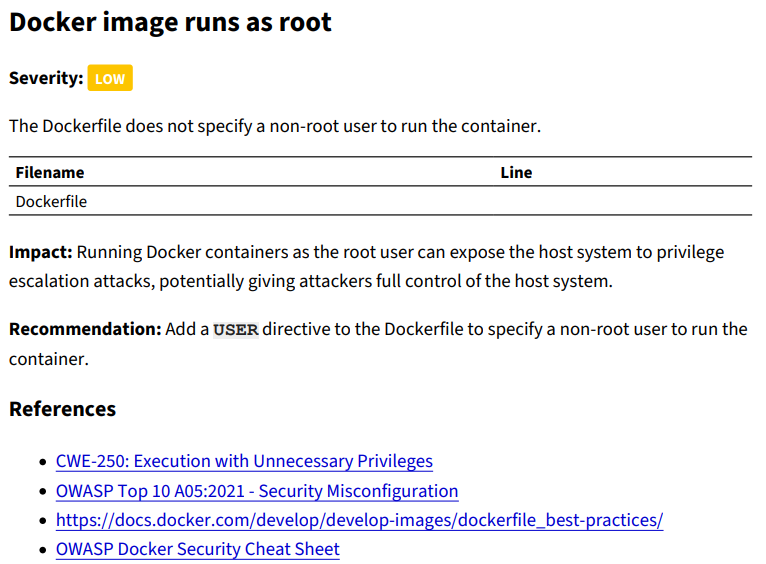The height and width of the screenshot is (564, 766).
Task: Open the OWASP Docker Security Cheat Sheet link
Action: tap(198, 549)
